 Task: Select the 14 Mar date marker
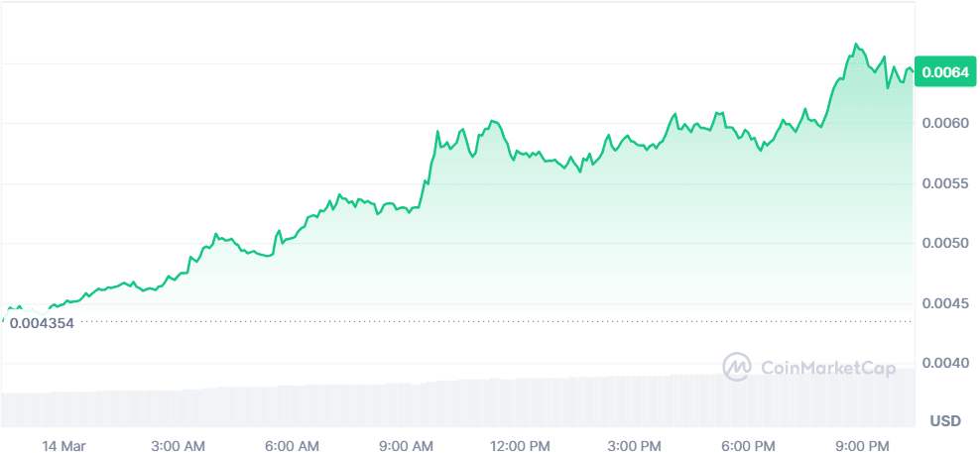pyautogui.click(x=62, y=446)
